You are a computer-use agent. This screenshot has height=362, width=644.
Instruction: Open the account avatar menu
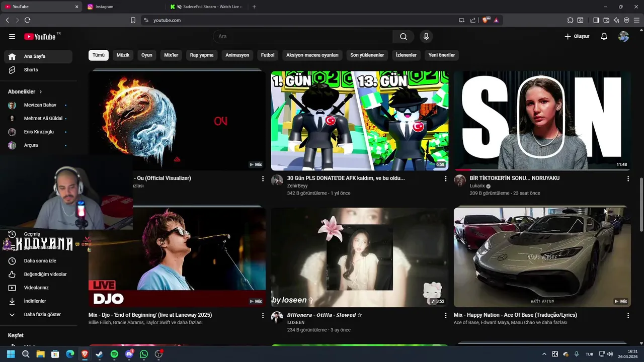tap(623, 36)
